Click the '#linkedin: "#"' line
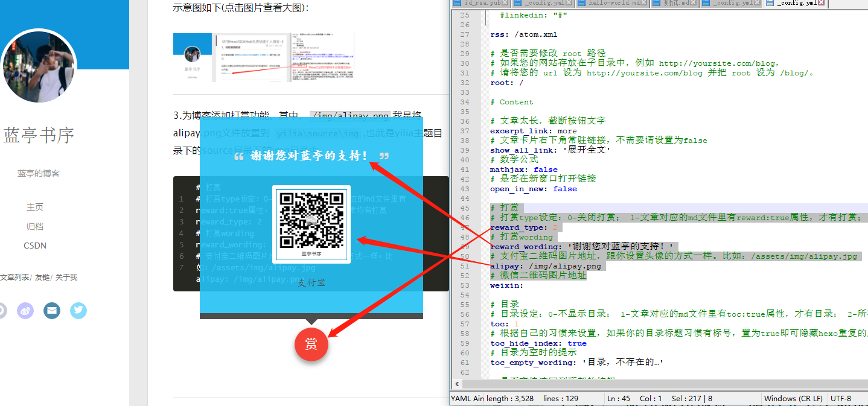The height and width of the screenshot is (406, 868). coord(534,15)
